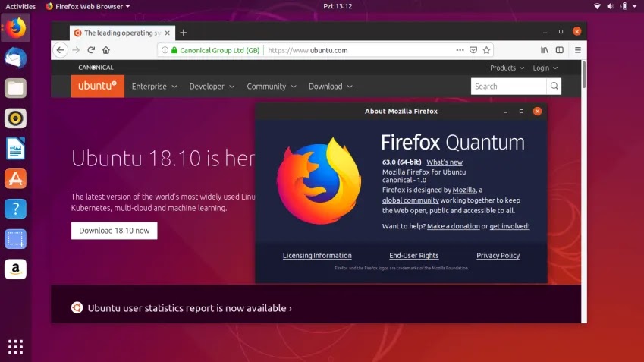Open LibreOffice Writer from the dock

click(x=16, y=148)
